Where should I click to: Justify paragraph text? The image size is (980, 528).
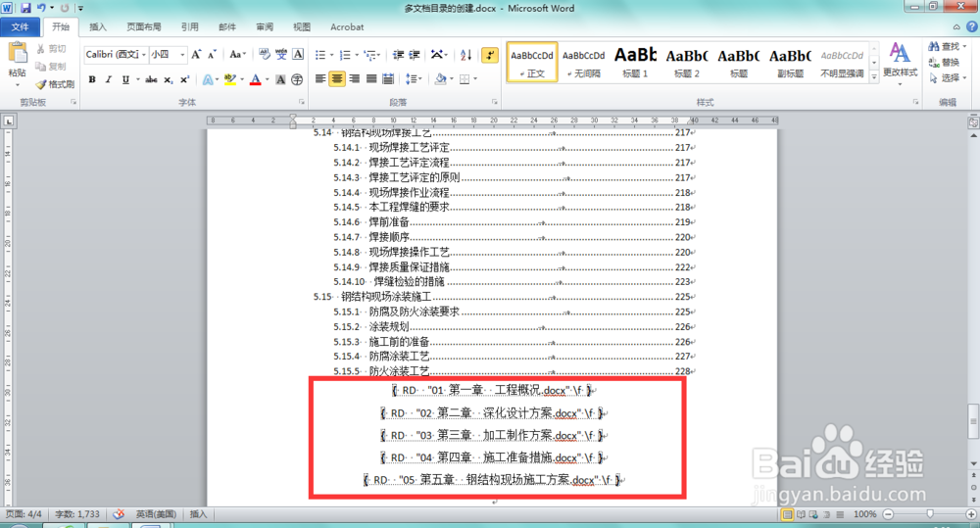click(x=371, y=78)
